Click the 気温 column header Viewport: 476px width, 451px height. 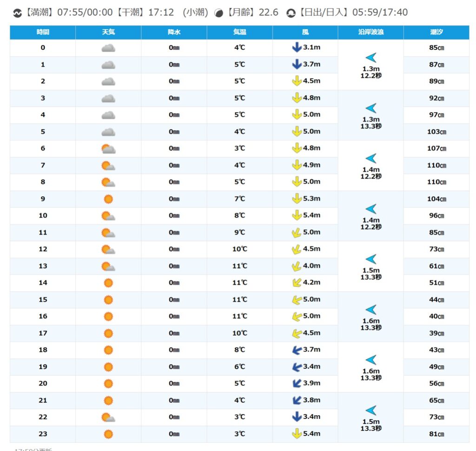pyautogui.click(x=239, y=33)
